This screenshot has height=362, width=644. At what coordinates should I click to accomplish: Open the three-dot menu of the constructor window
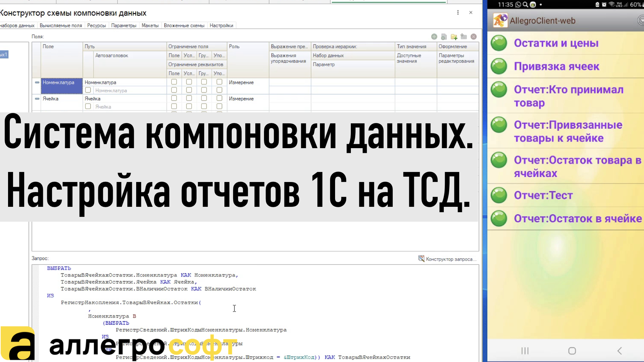click(x=458, y=12)
